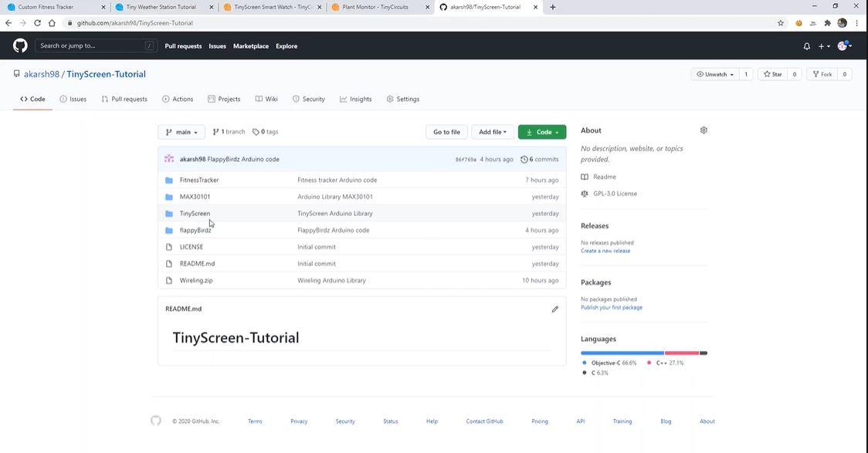The height and width of the screenshot is (453, 868).
Task: Edit README with pencil icon
Action: tap(554, 309)
